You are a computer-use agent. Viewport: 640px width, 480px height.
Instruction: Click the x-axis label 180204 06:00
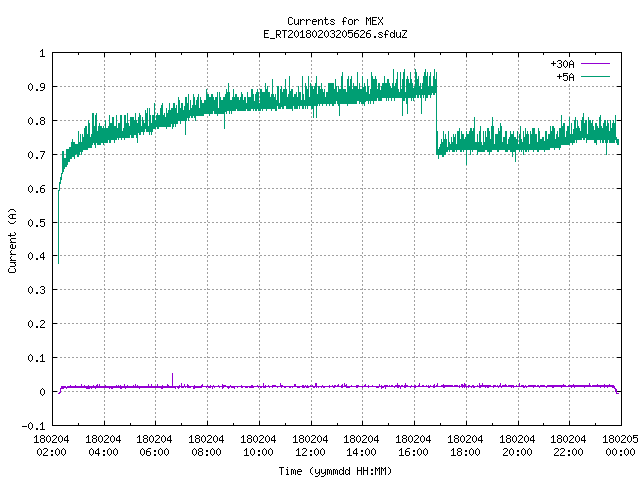(x=154, y=446)
